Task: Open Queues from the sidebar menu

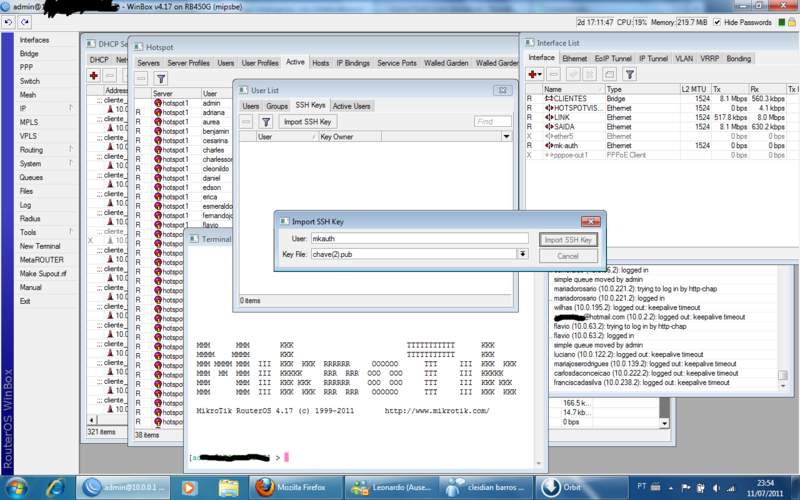Action: (31, 177)
